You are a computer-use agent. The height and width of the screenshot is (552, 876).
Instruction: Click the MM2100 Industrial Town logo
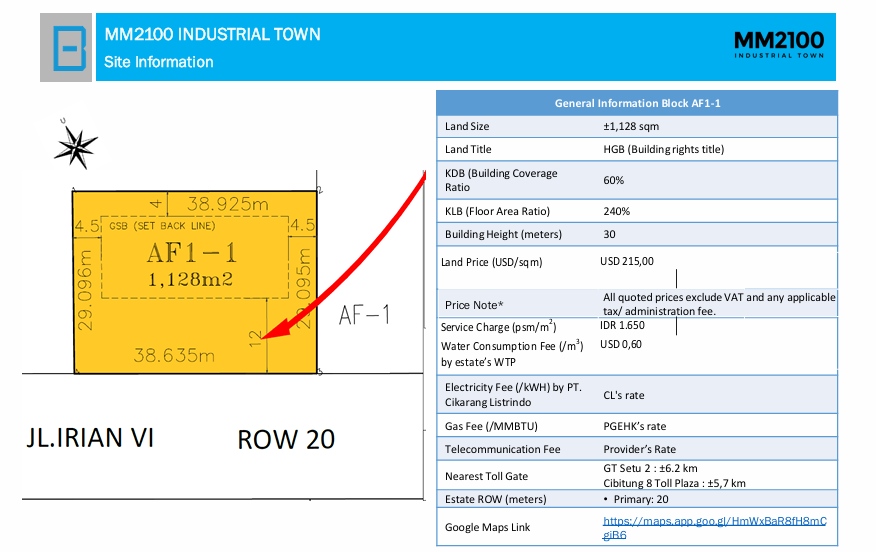click(779, 44)
